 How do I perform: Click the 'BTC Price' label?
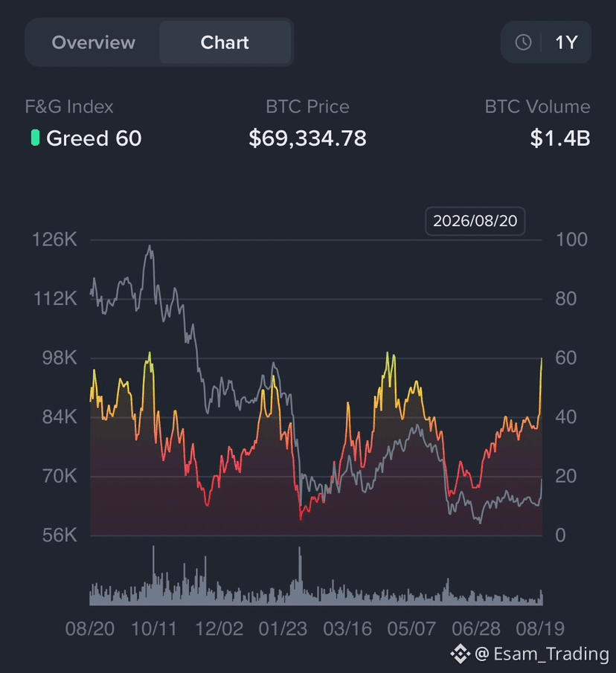307,106
